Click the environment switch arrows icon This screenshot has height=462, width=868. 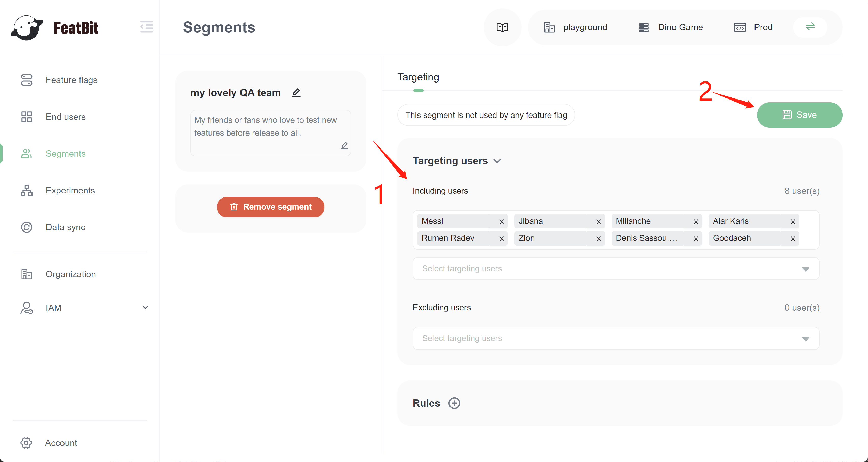point(810,27)
